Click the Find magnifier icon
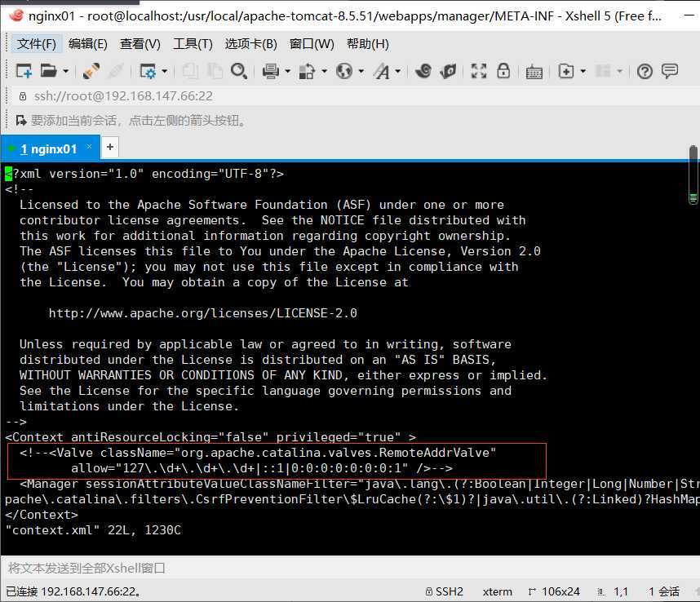The image size is (700, 602). tap(239, 71)
